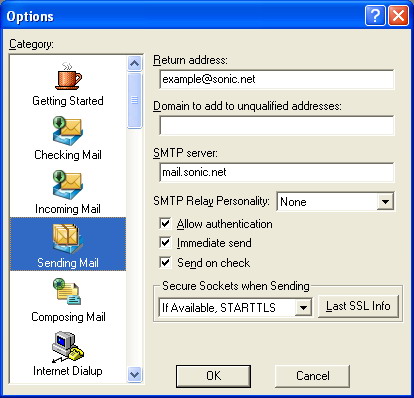
Task: Click the title bar help question mark
Action: 375,15
